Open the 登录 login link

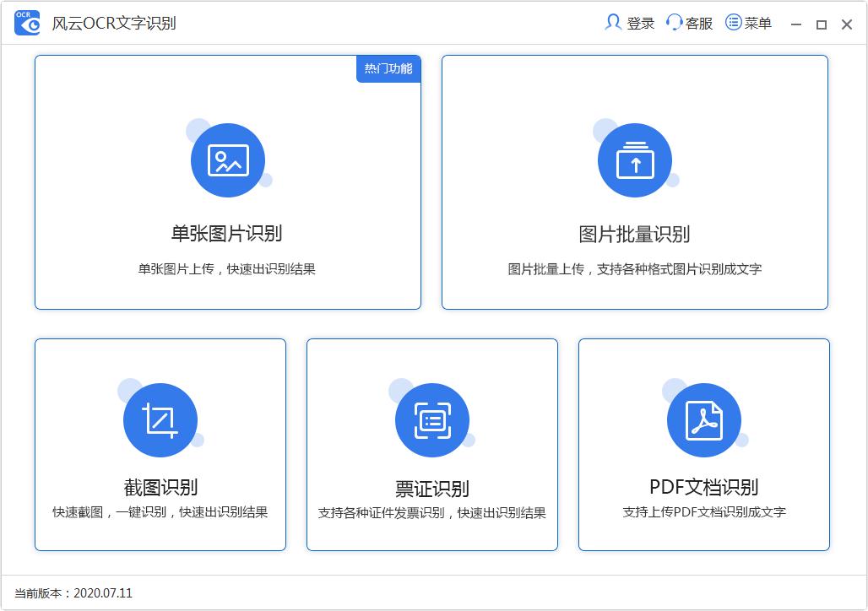[638, 23]
